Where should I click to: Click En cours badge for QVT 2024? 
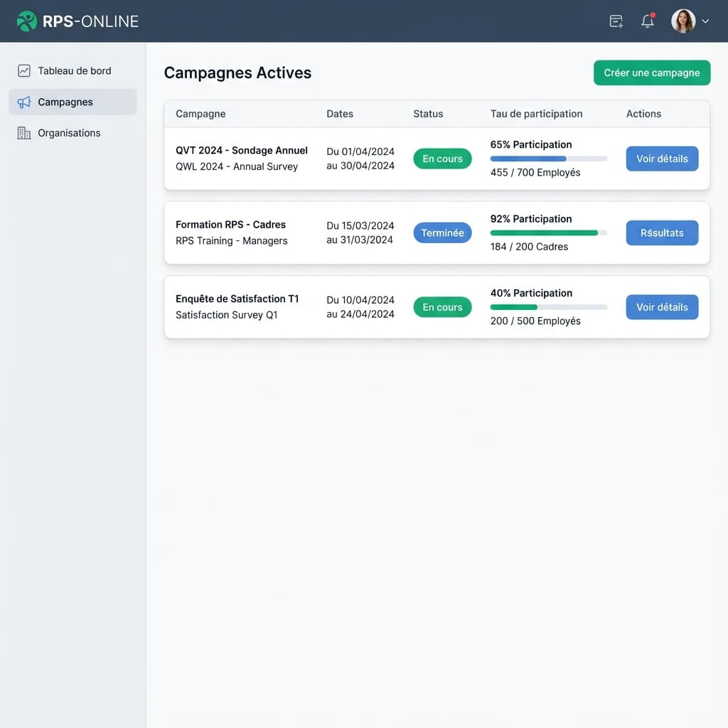[442, 159]
